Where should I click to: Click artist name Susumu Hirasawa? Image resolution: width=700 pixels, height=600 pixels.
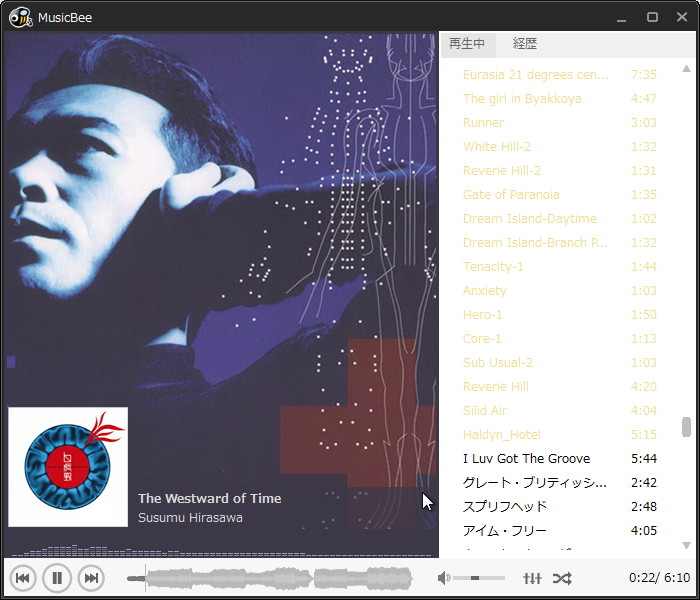tap(190, 518)
